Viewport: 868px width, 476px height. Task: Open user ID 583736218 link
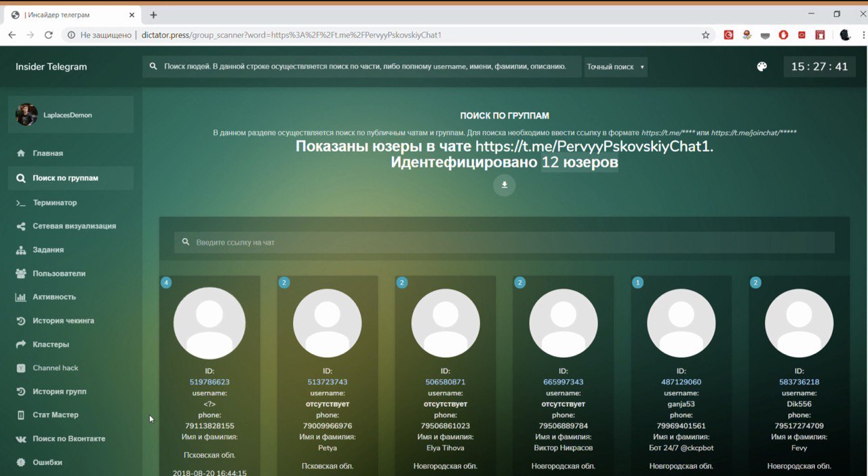[x=800, y=382]
